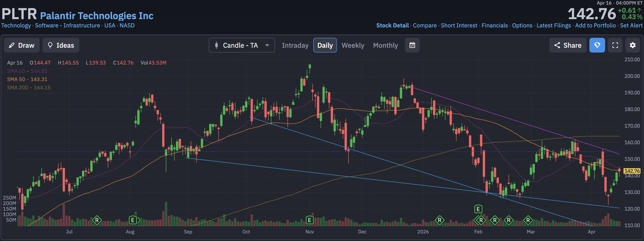Click the 210.00 price axis label

(x=632, y=59)
